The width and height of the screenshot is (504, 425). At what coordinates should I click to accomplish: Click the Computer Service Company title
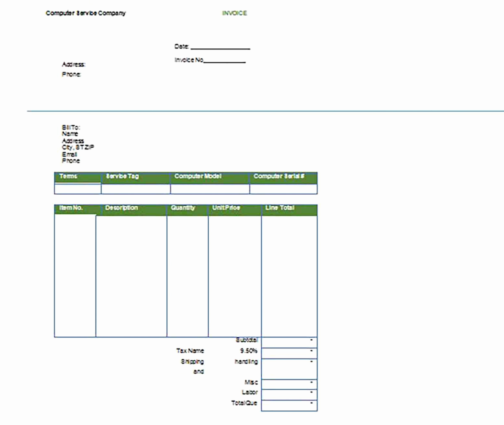86,13
